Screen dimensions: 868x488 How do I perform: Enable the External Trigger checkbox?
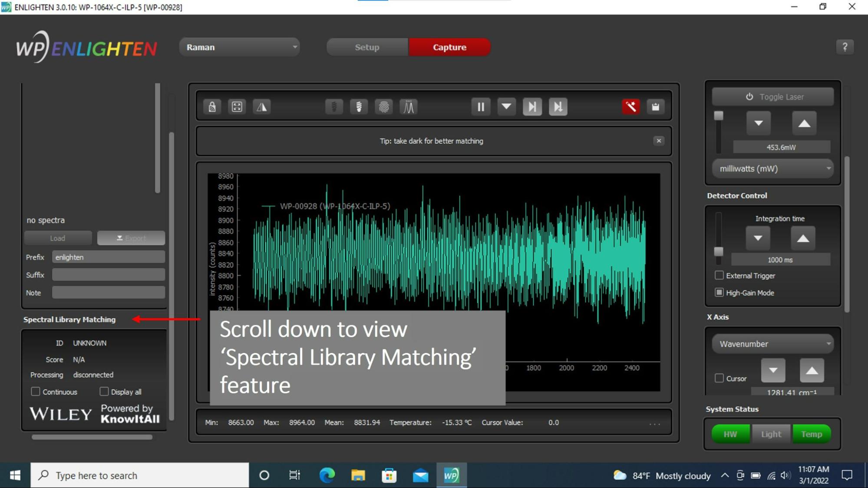click(719, 275)
